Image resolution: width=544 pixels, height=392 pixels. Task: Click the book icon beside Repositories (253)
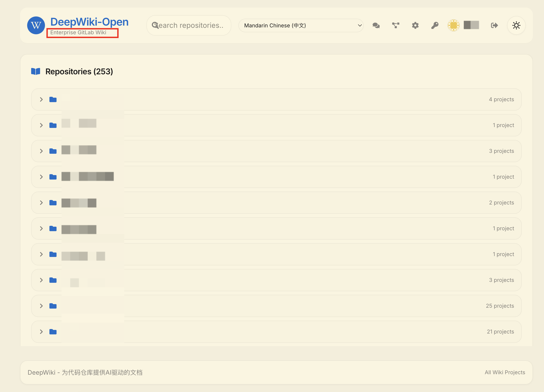[35, 71]
